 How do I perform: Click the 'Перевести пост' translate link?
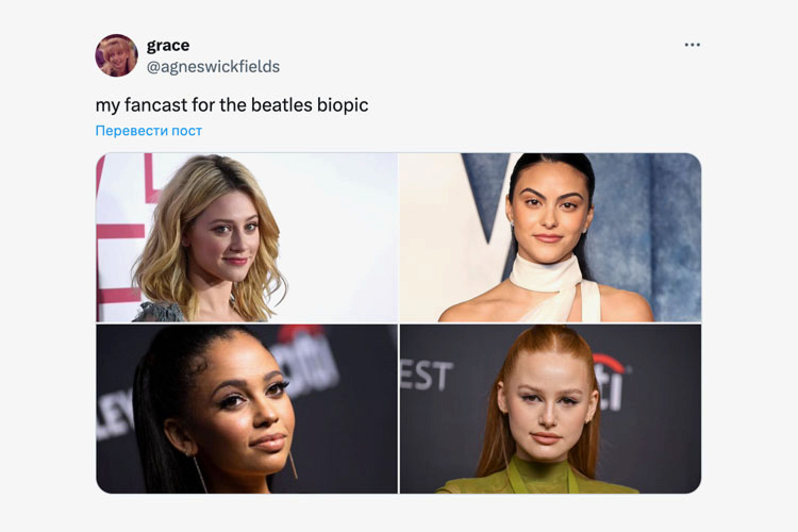[148, 131]
